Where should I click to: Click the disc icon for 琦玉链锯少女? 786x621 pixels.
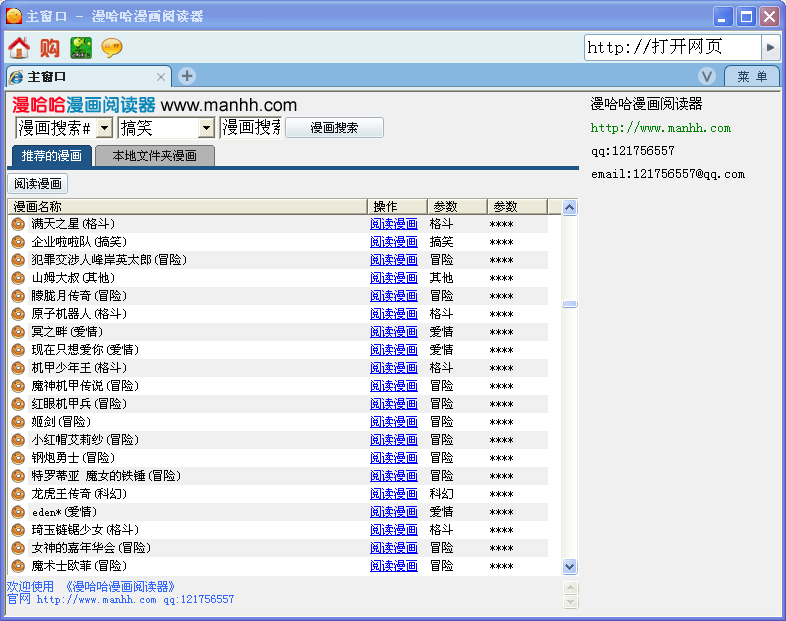point(18,530)
